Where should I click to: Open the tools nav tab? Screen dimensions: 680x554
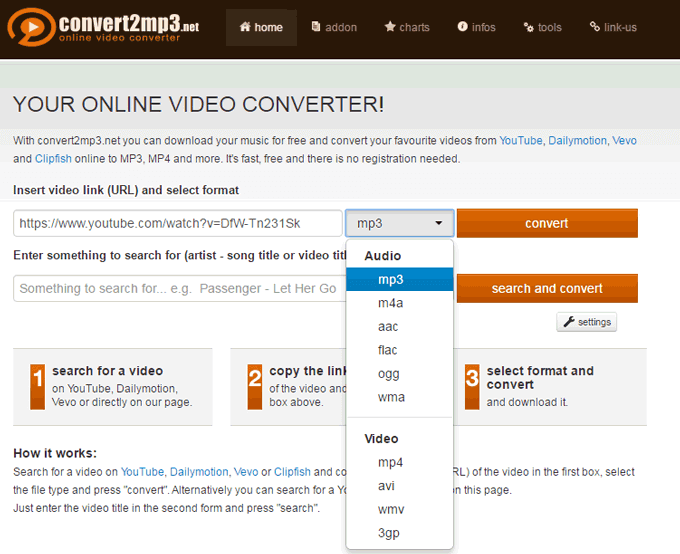(543, 27)
